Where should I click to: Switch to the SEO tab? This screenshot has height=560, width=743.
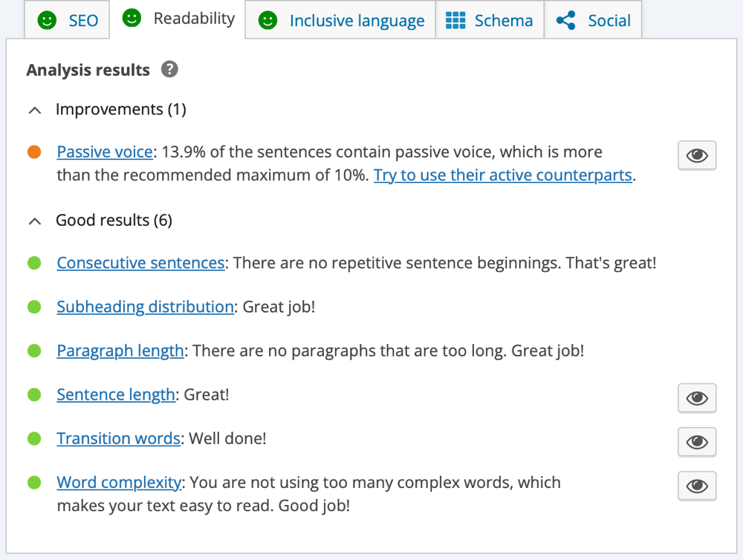click(x=67, y=20)
